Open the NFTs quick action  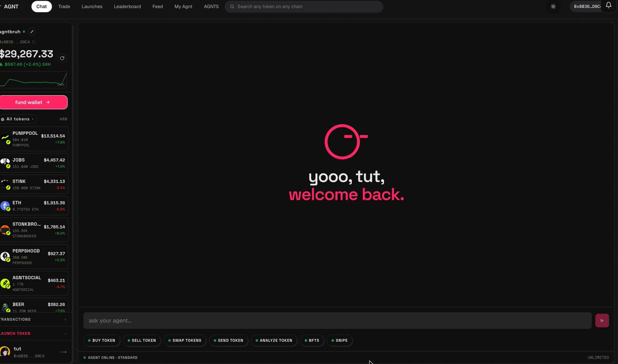[312, 340]
